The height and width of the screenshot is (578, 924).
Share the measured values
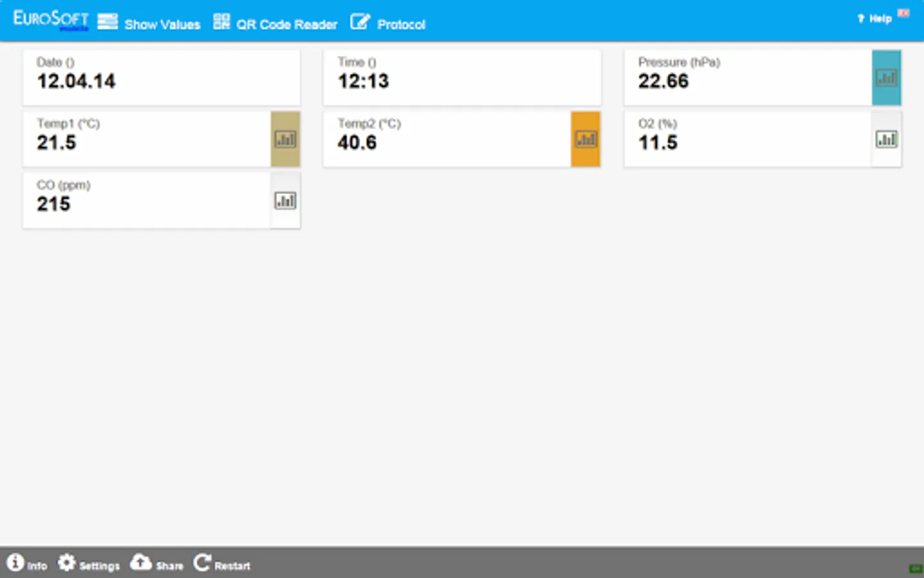[157, 563]
